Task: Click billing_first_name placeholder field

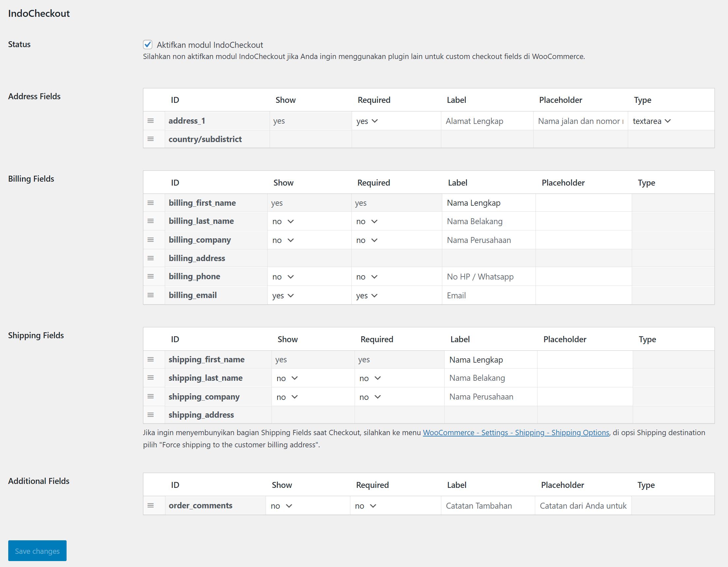Action: (x=584, y=203)
